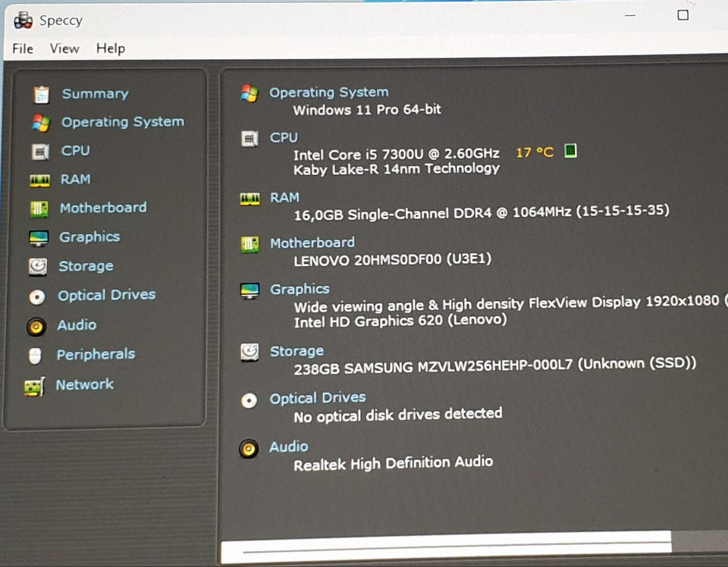Click Storage heading link in summary

tap(297, 351)
